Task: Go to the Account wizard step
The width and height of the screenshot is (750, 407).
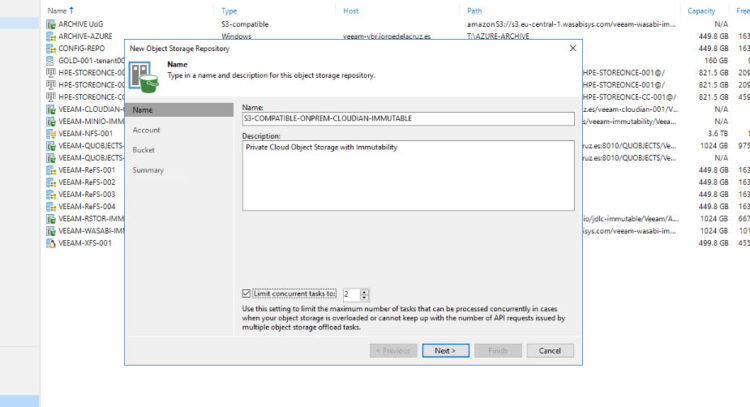Action: (146, 130)
